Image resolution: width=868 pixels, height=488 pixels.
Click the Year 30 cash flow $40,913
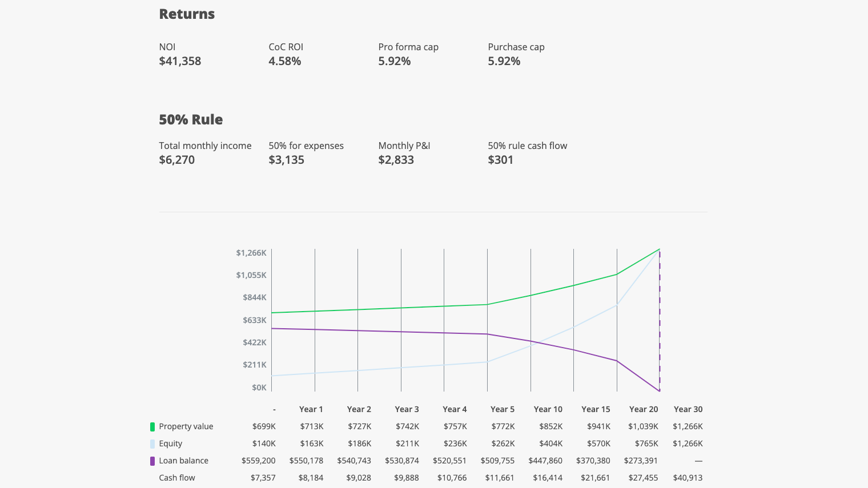[688, 478]
